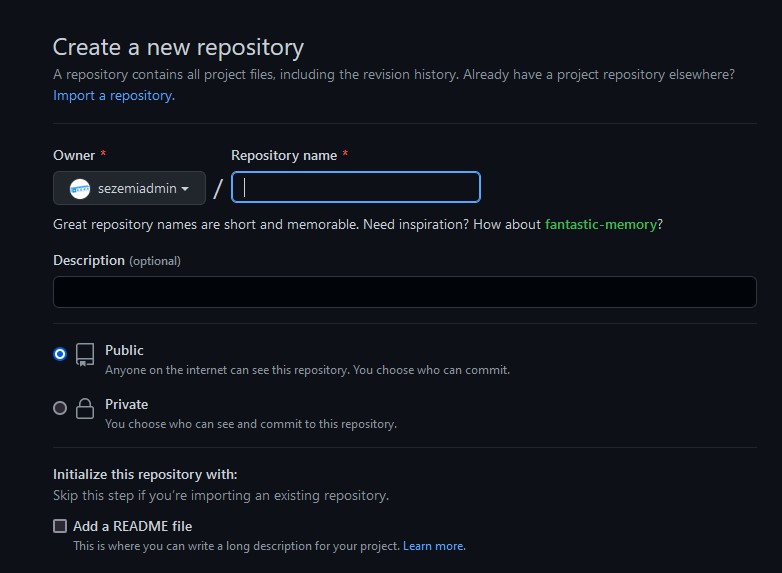Click the Private option label text

pos(127,404)
